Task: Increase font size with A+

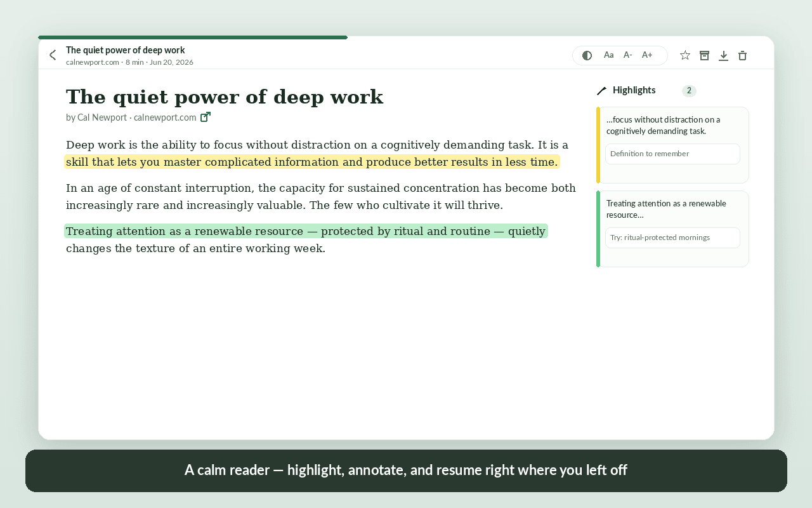Action: (647, 55)
